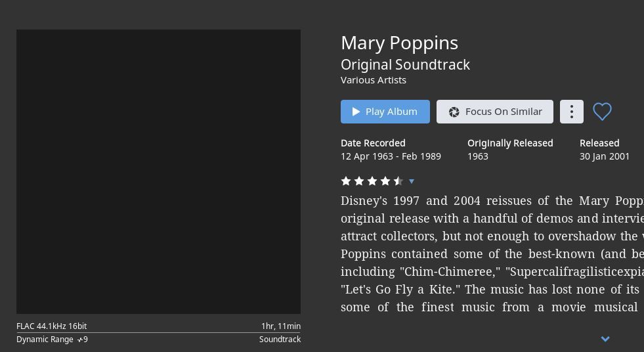Click the play triangle icon in Play Album
644x352 pixels.
[356, 112]
